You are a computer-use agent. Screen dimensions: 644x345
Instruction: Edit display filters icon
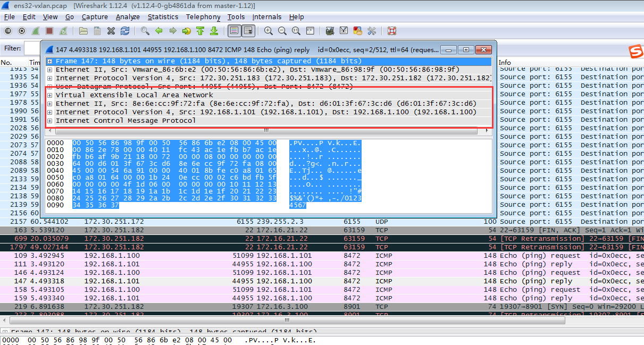[344, 31]
